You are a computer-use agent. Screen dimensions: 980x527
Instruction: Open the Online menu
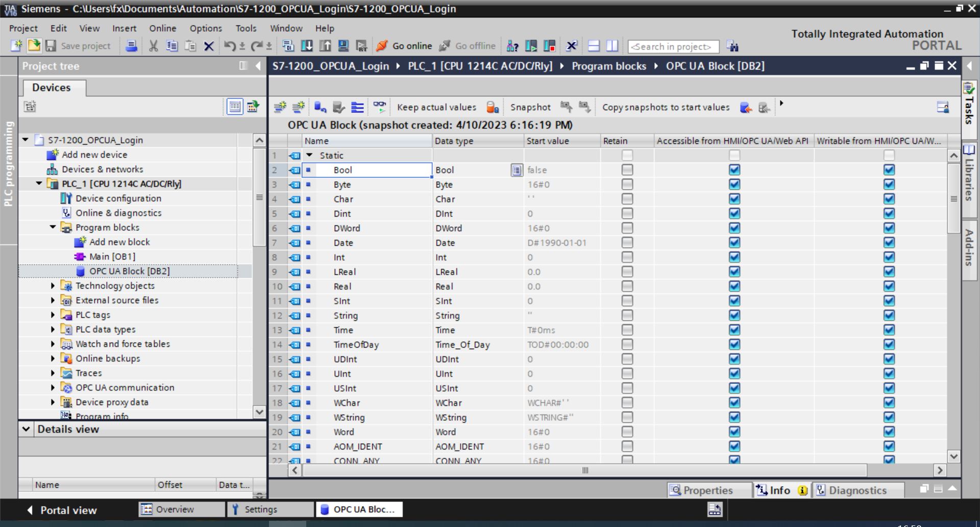(x=162, y=29)
